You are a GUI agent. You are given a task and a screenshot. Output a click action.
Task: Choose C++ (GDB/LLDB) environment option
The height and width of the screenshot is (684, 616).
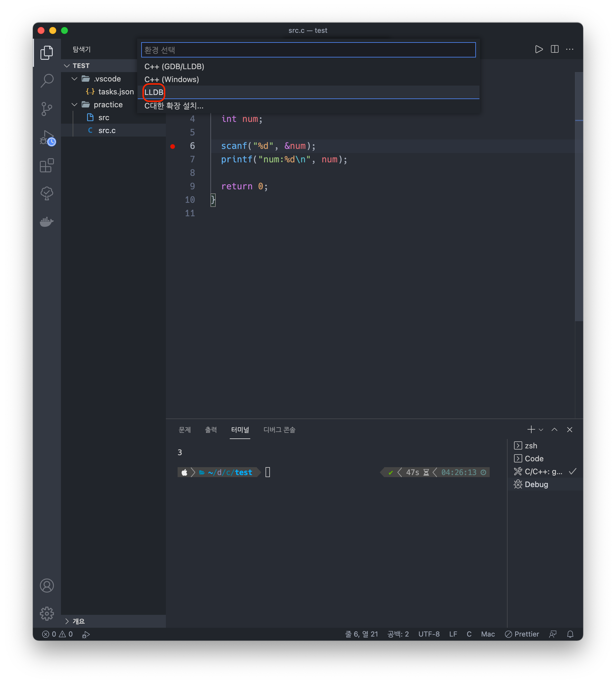[174, 66]
